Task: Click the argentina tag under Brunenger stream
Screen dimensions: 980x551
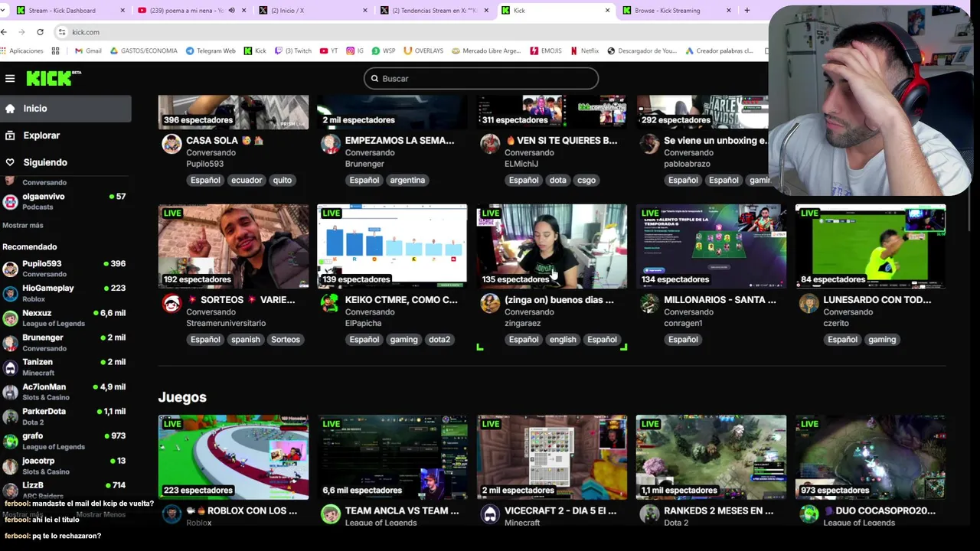Action: click(407, 180)
